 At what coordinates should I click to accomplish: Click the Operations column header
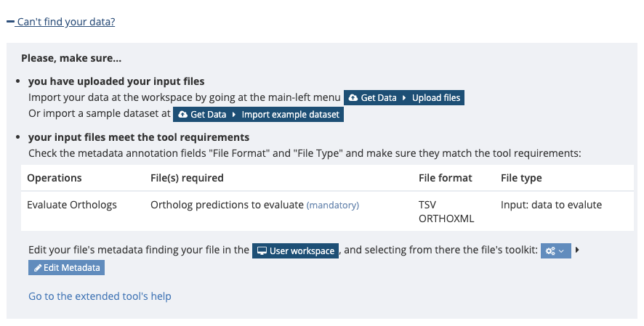point(55,178)
